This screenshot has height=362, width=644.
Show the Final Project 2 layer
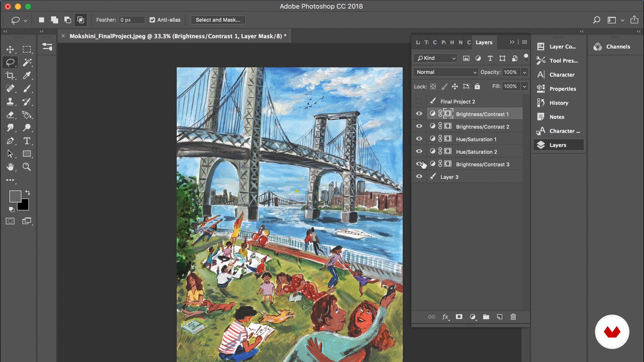click(419, 101)
